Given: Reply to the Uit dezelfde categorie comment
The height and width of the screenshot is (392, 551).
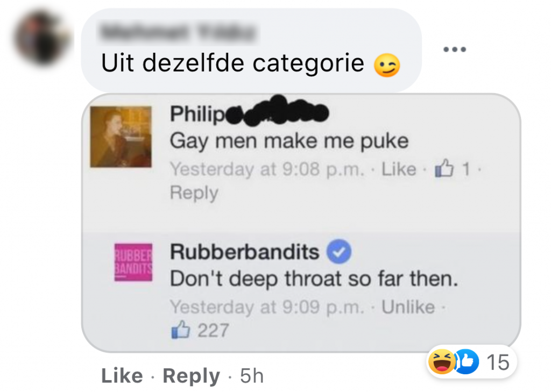Looking at the screenshot, I should point(191,376).
